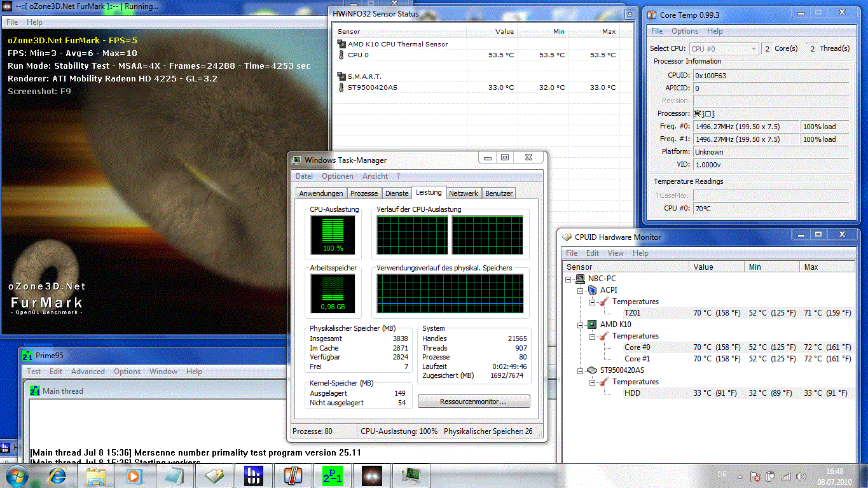This screenshot has height=488, width=868.
Task: Switch to the Netzwerk tab
Action: tap(464, 193)
